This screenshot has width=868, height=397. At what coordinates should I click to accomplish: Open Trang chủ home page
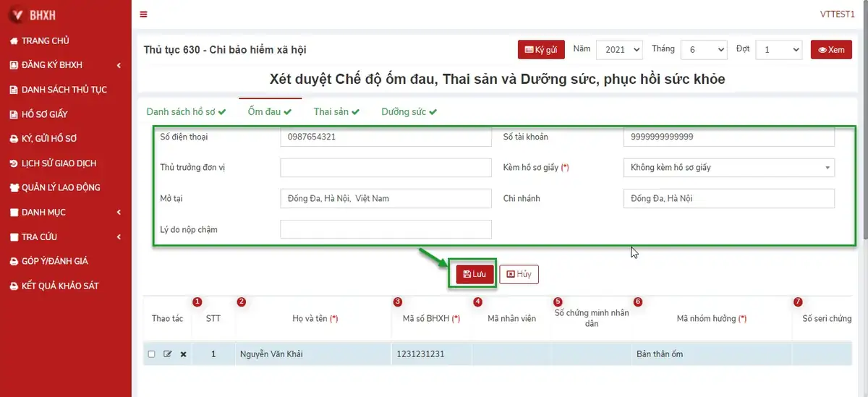(40, 40)
